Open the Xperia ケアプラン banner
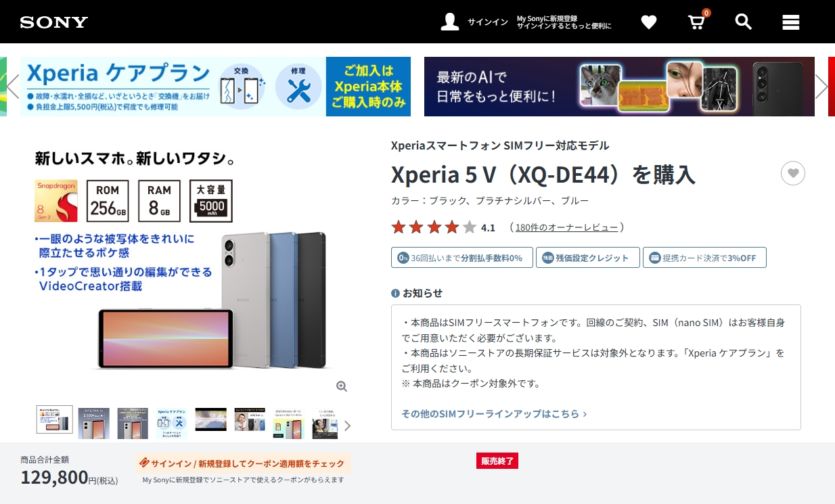Screen dimensions: 835x504 point(215,87)
